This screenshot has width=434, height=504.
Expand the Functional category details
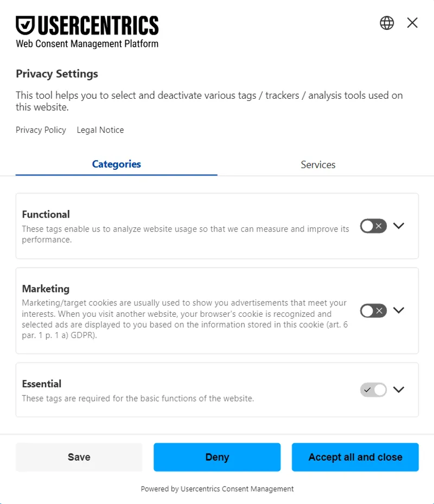point(399,226)
